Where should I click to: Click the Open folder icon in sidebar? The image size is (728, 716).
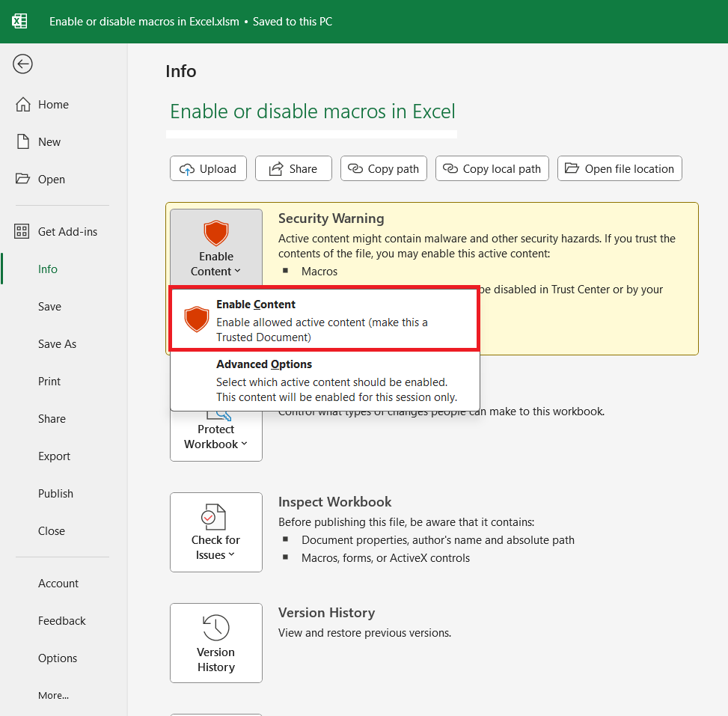coord(22,179)
